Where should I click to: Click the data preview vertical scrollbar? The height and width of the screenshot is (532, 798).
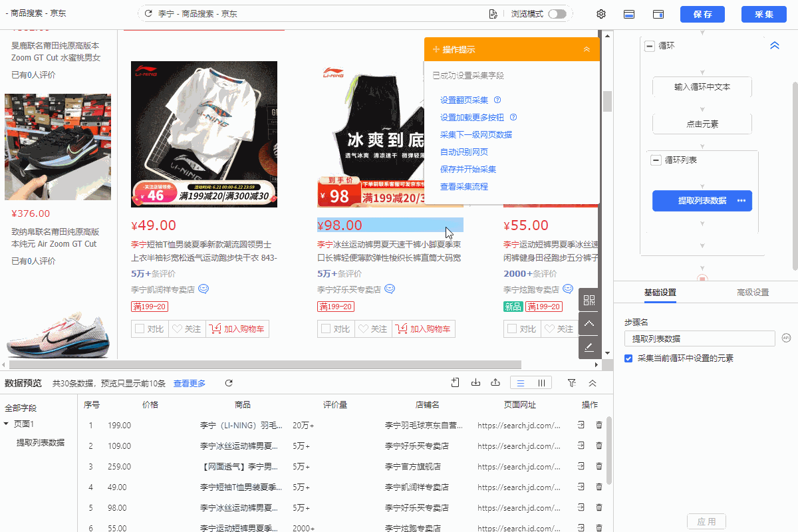click(x=608, y=451)
